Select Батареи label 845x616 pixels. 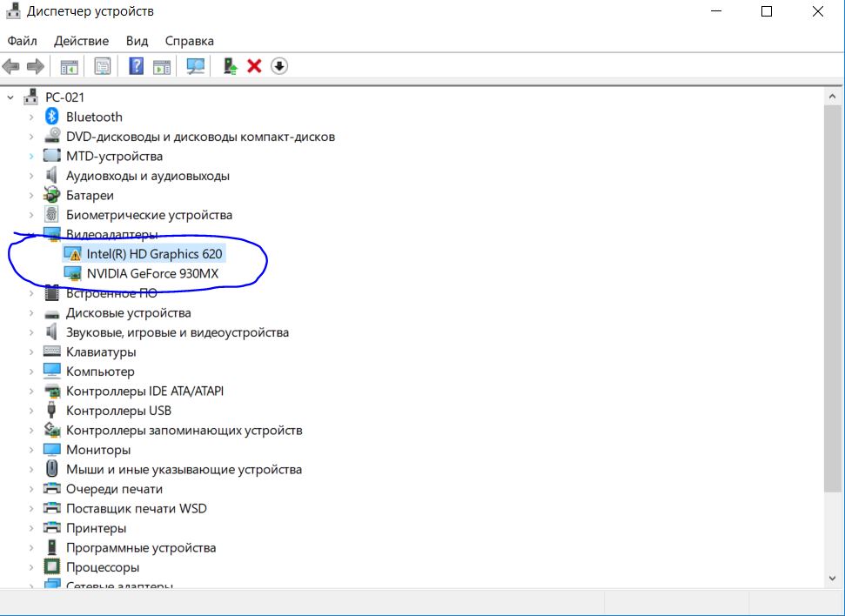90,195
